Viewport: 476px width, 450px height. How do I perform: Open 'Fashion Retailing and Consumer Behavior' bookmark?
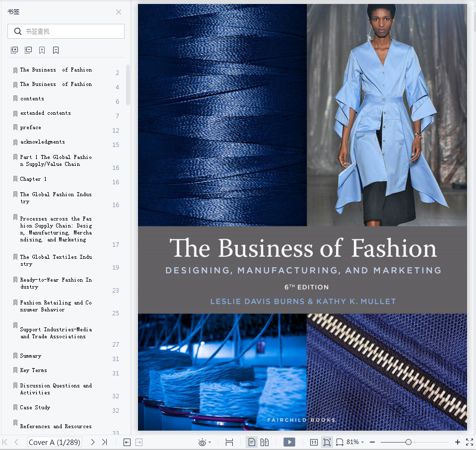[x=56, y=306]
